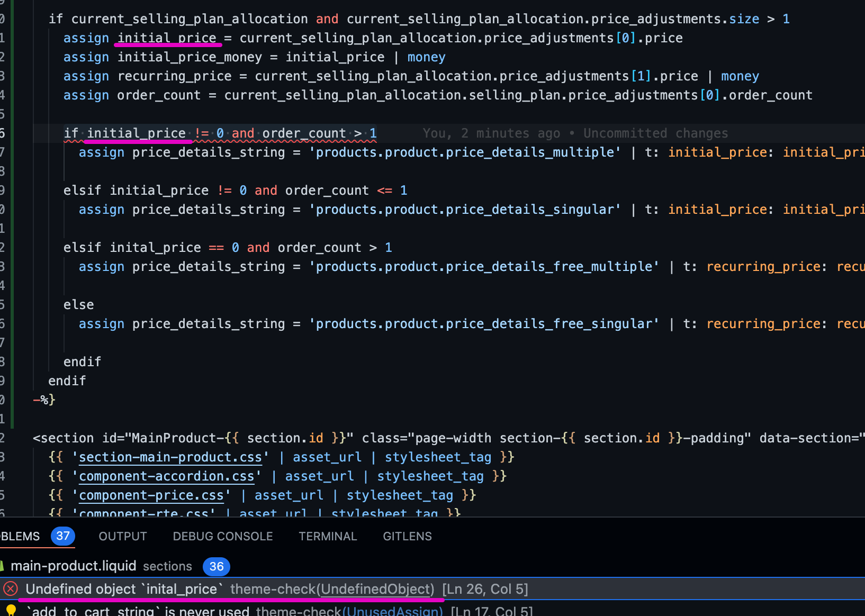The width and height of the screenshot is (865, 616).
Task: Switch to the Terminal tab
Action: pyautogui.click(x=328, y=536)
